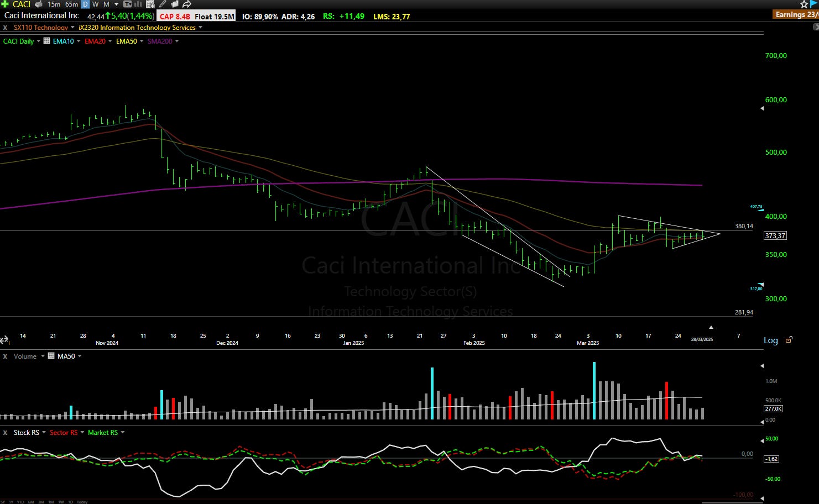
Task: Switch to the 15m timeframe
Action: tap(54, 4)
